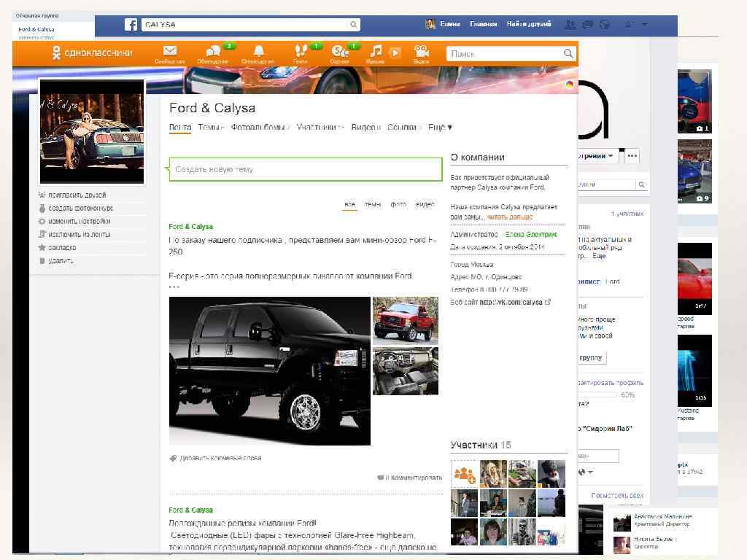
Task: Click the Odnoklassniki search magnifier icon
Action: point(568,53)
